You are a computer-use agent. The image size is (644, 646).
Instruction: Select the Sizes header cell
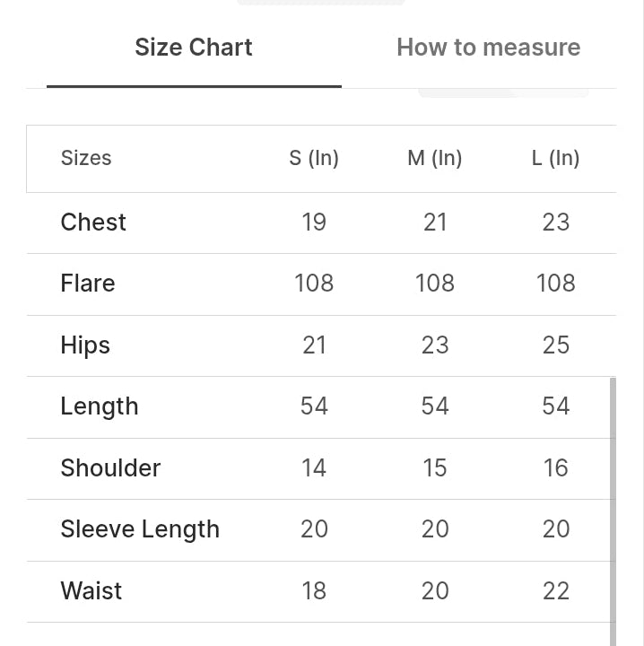[x=86, y=158]
